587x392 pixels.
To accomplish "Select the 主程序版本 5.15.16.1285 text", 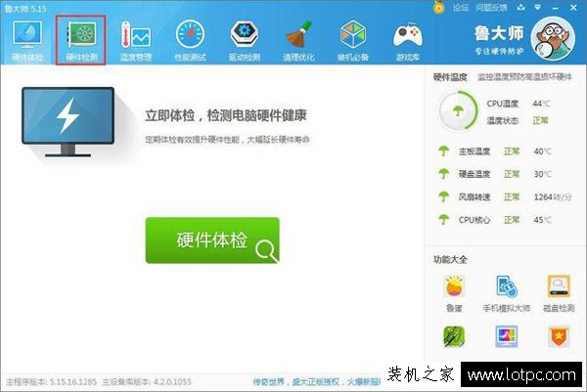I will click(51, 382).
